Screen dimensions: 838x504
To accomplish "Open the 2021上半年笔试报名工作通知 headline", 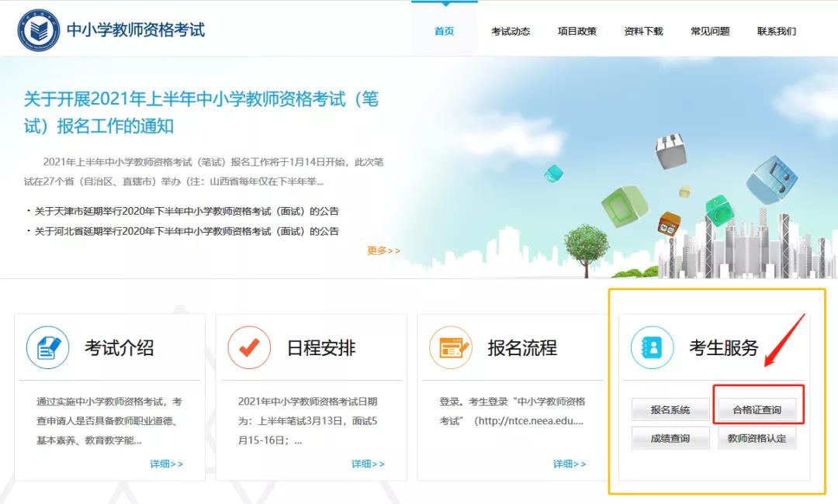I will (x=201, y=112).
